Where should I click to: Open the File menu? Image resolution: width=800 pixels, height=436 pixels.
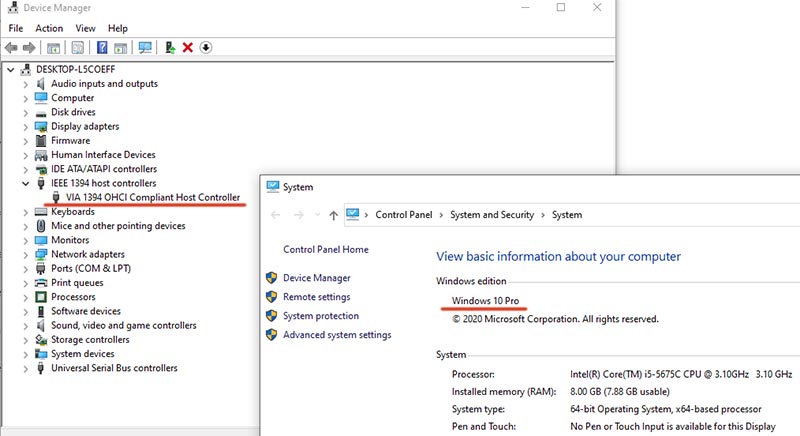point(16,29)
